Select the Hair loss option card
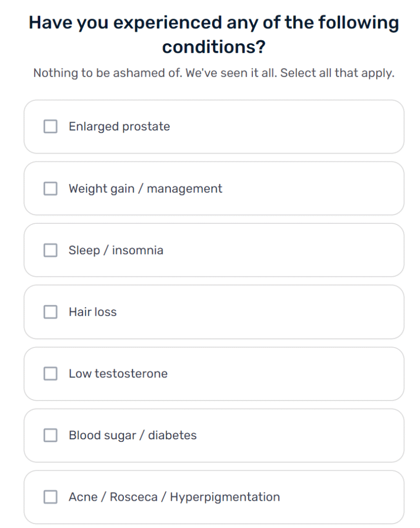The height and width of the screenshot is (528, 420). [214, 312]
